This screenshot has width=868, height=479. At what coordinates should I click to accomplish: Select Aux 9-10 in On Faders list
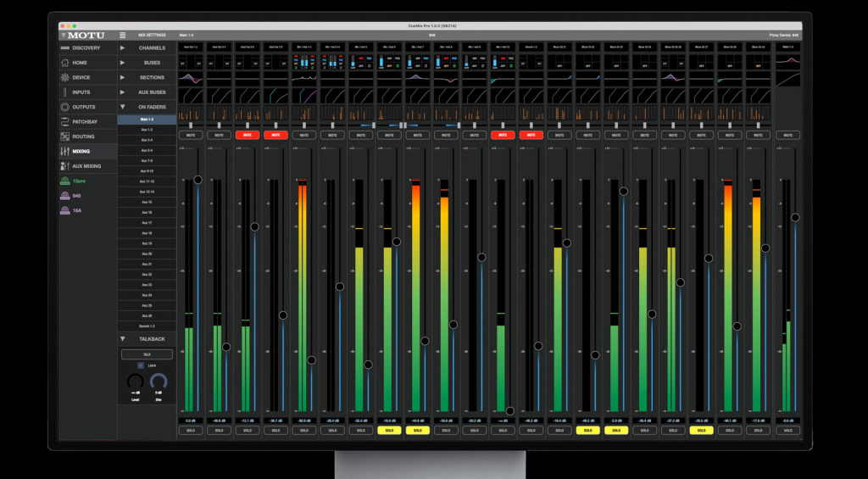[147, 171]
